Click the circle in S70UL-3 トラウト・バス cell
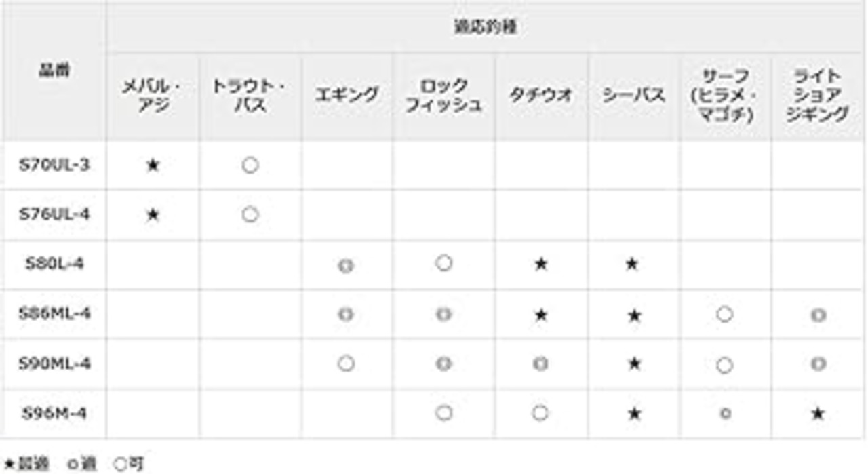The image size is (868, 474). click(x=250, y=165)
